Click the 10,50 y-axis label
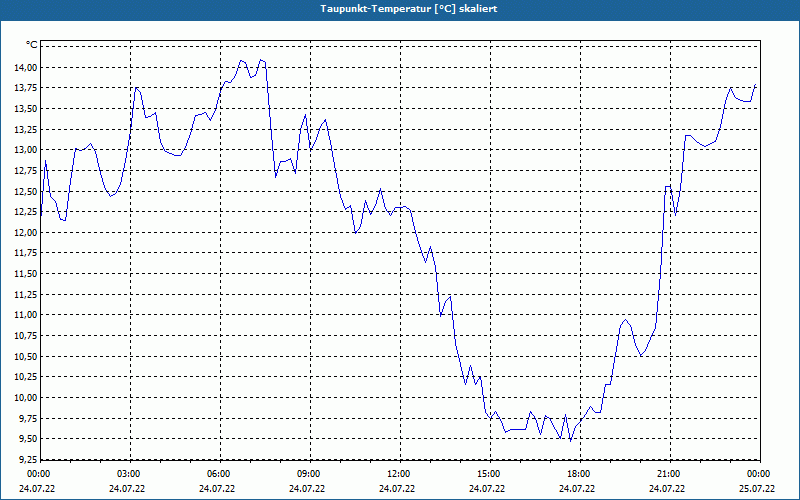The height and width of the screenshot is (500, 800). 26,357
